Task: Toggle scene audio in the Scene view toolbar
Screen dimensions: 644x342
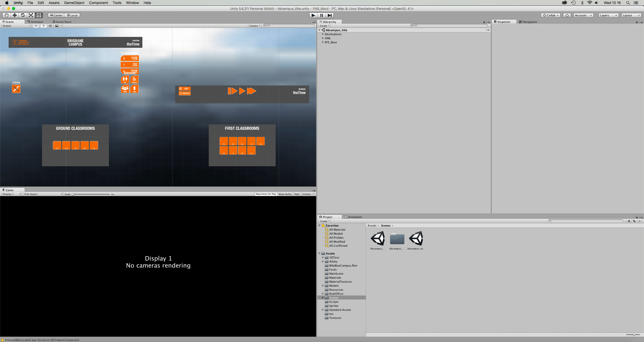Action: click(x=50, y=25)
